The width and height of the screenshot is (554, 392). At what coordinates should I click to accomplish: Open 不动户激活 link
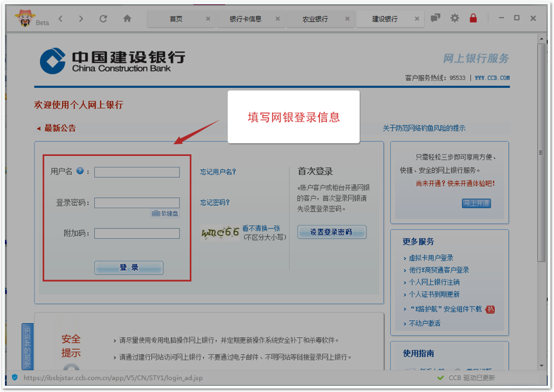coord(425,323)
